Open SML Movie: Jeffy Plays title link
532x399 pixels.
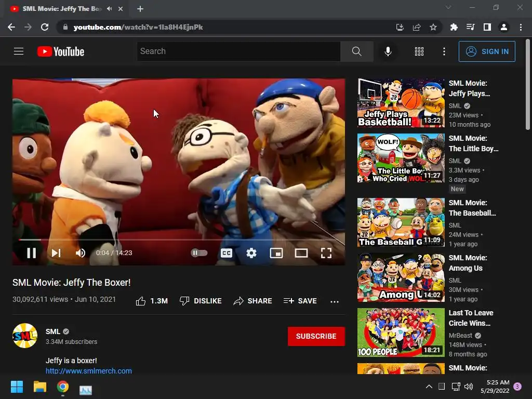(x=469, y=88)
